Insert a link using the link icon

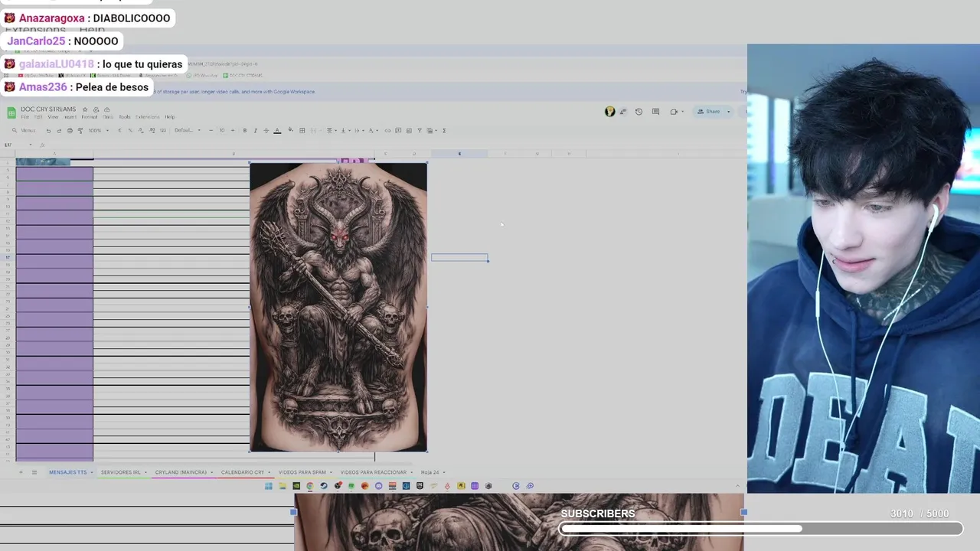(387, 130)
